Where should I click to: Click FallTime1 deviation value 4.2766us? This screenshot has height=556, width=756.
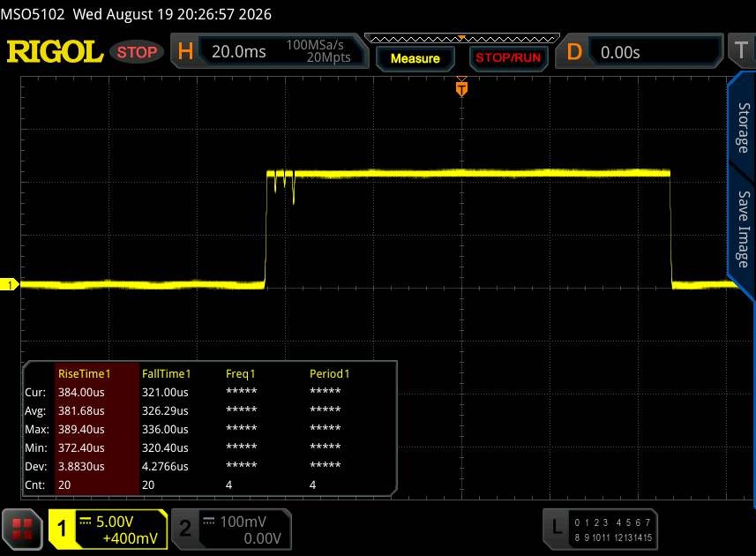165,466
